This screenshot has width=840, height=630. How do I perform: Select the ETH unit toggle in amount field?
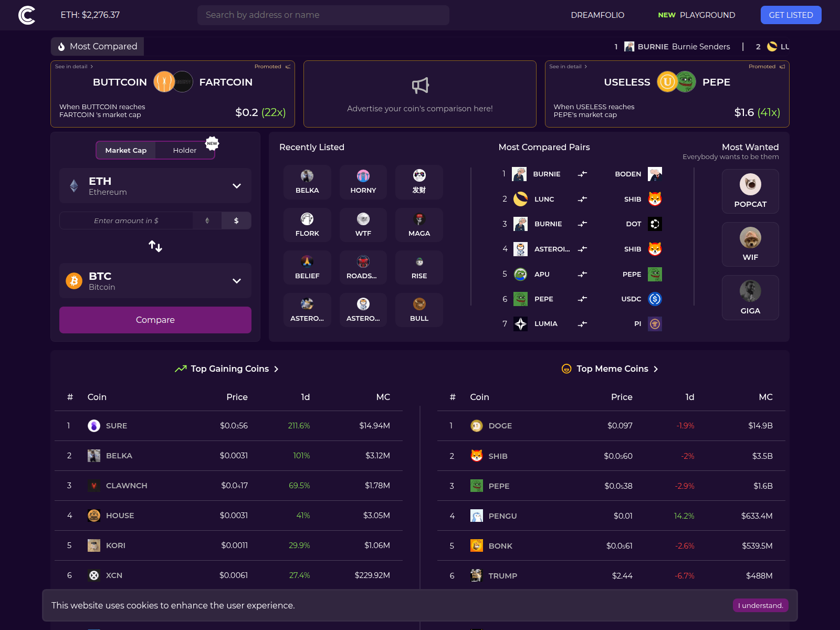207,220
